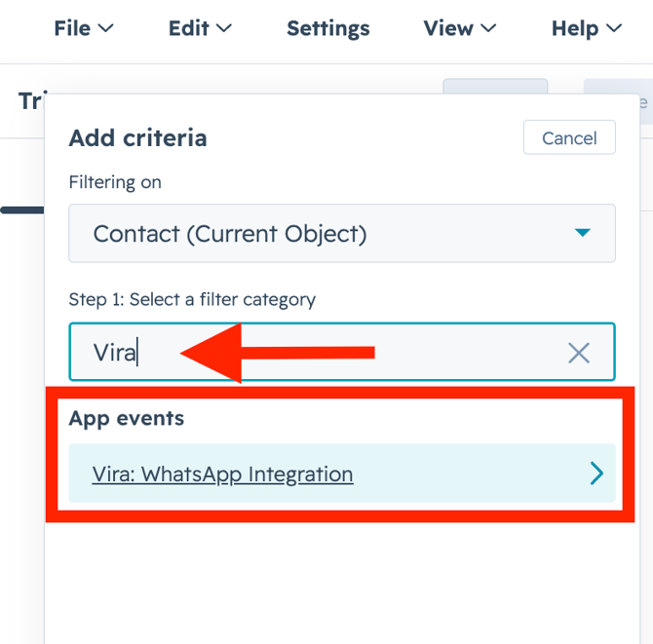
Task: Click the gray button above Cancel
Action: [x=495, y=88]
